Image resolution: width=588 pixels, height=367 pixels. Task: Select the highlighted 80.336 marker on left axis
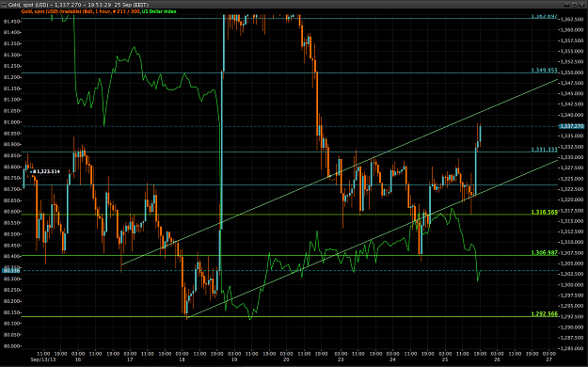[x=11, y=270]
